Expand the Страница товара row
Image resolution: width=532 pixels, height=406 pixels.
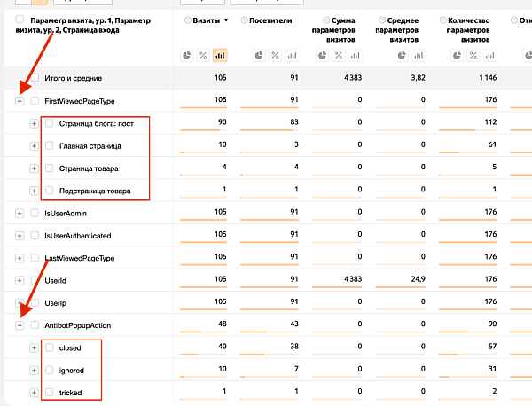point(34,168)
